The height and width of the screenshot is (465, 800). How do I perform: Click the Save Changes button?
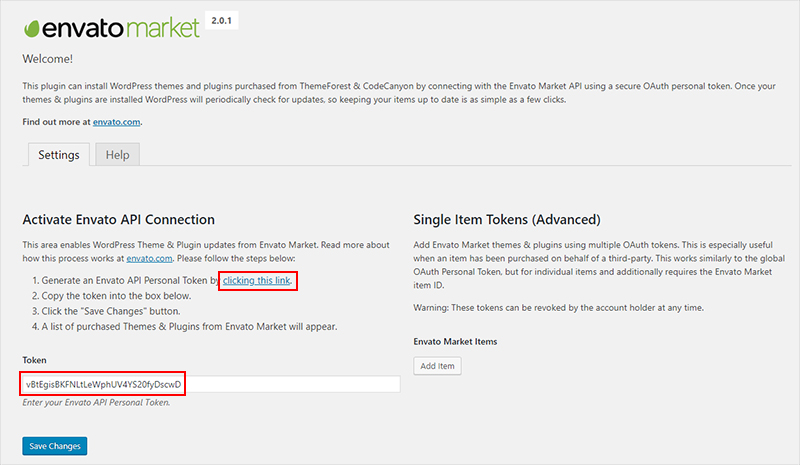click(x=55, y=446)
